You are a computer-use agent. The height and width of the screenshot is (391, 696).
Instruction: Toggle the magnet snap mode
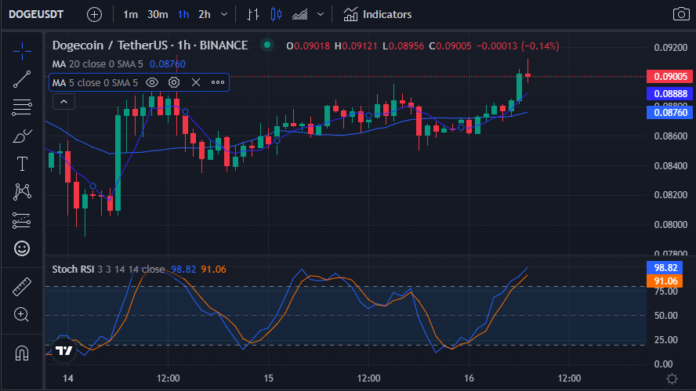click(22, 353)
